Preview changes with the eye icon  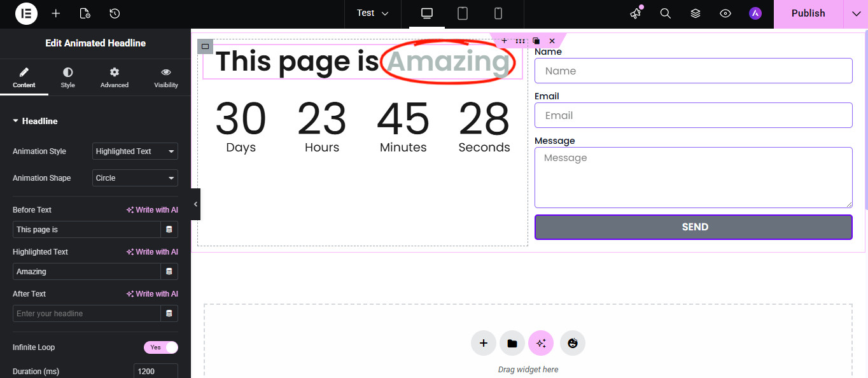725,13
